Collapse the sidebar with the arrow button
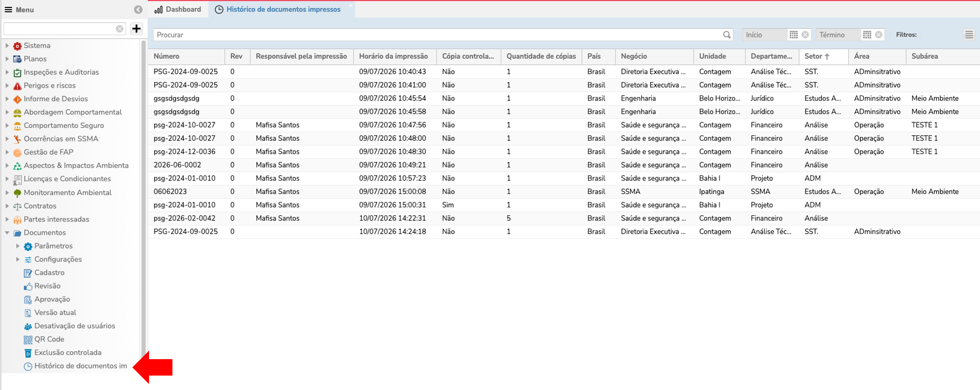 [x=138, y=9]
